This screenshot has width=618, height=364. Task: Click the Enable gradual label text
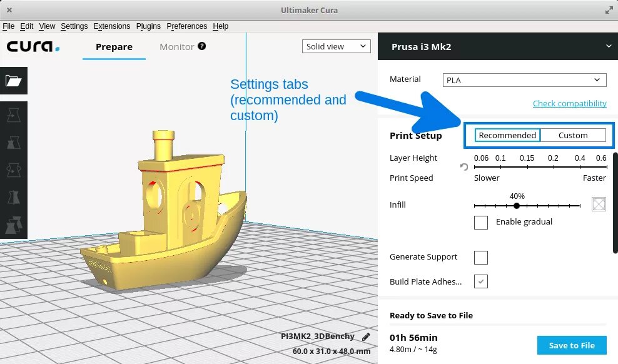tap(524, 222)
